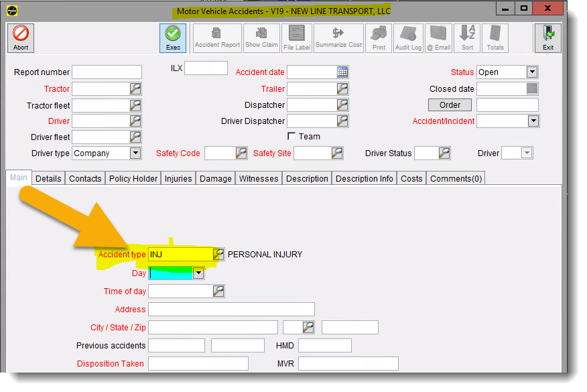Screen dimensions: 587x392
Task: Switch to the Details tab
Action: [48, 179]
